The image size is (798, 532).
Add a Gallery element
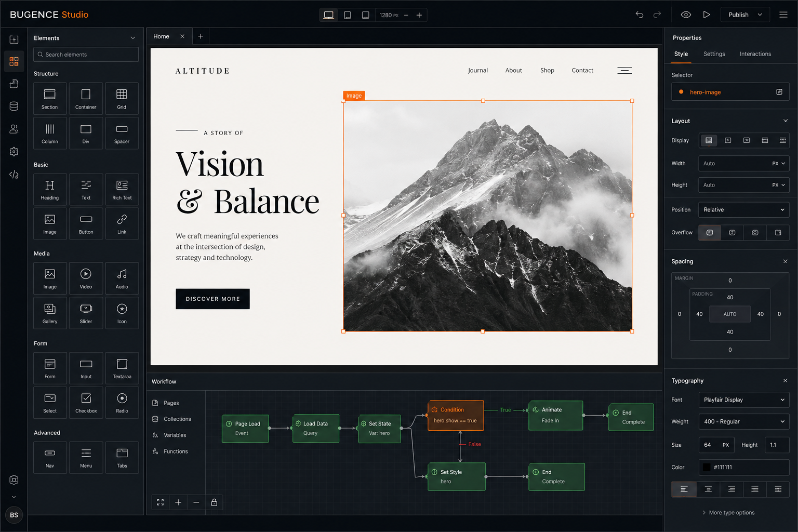coord(50,313)
